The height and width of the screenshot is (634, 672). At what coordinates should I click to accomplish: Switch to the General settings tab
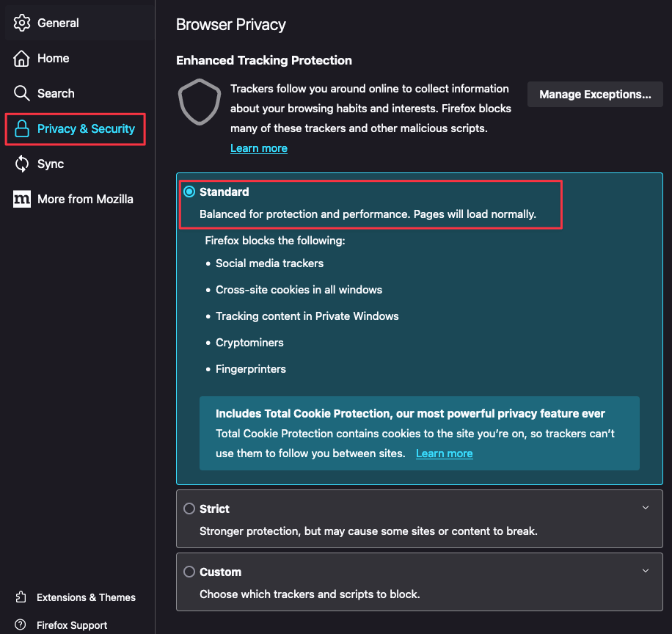coord(58,23)
